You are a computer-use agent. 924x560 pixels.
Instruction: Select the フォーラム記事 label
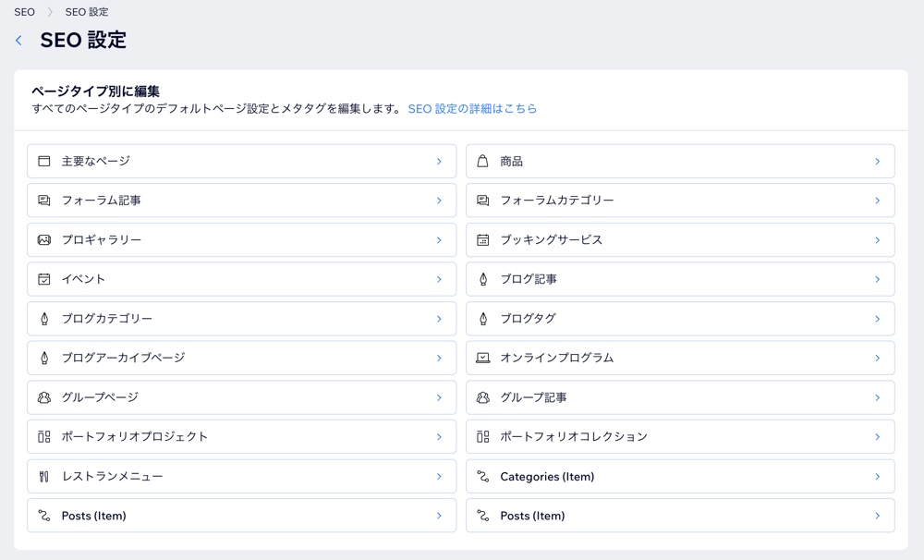click(102, 201)
